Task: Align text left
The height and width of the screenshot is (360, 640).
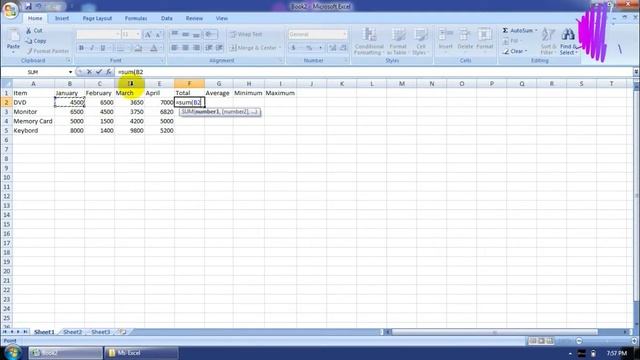Action: (x=174, y=48)
